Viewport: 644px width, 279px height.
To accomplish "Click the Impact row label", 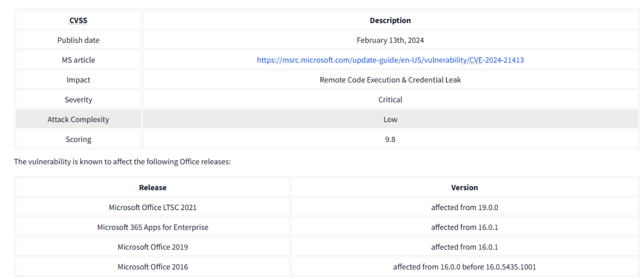I will pyautogui.click(x=78, y=80).
